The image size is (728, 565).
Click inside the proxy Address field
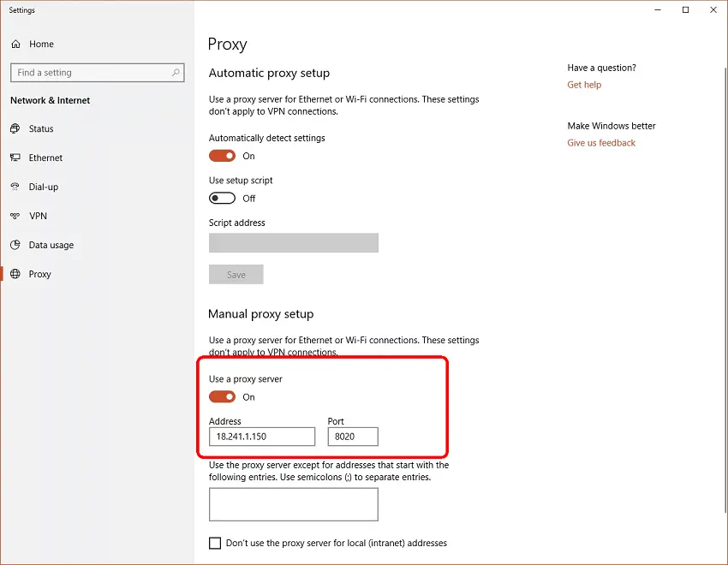[x=261, y=437]
